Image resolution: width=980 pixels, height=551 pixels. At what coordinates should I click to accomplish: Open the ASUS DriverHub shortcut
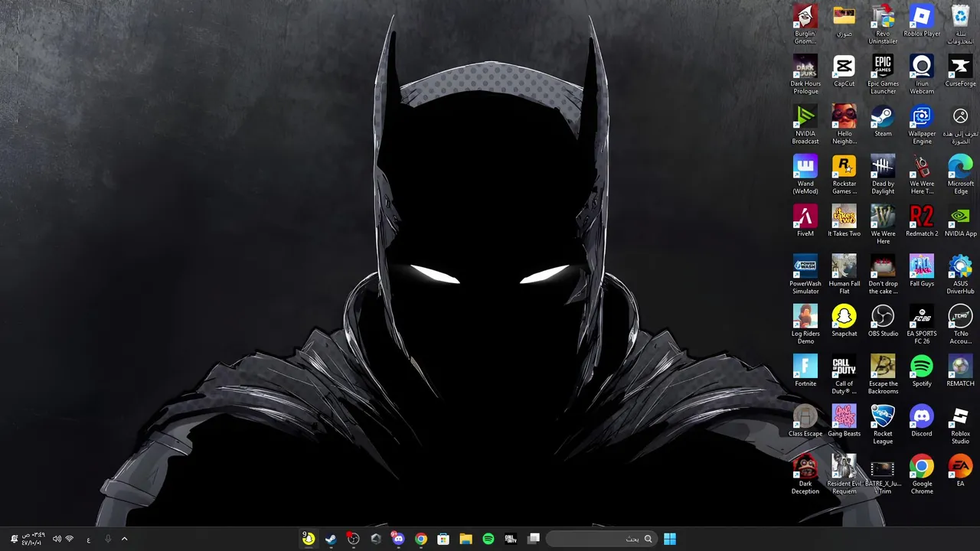[x=960, y=274]
